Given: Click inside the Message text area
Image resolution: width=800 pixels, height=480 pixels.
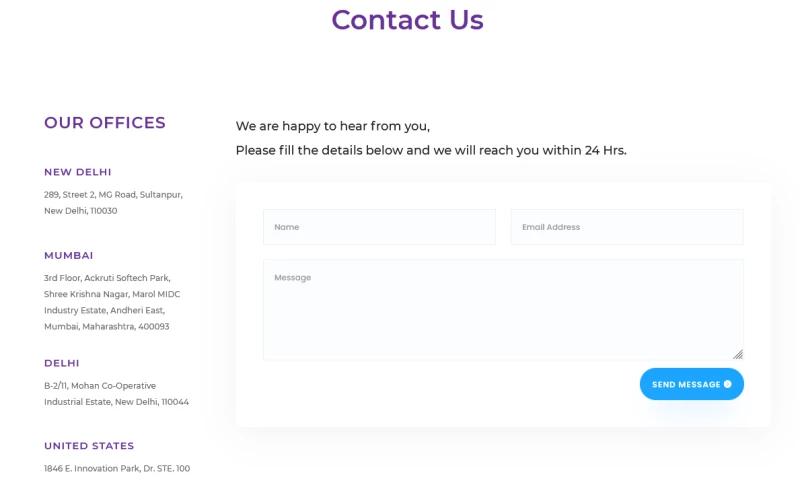Looking at the screenshot, I should [x=503, y=310].
